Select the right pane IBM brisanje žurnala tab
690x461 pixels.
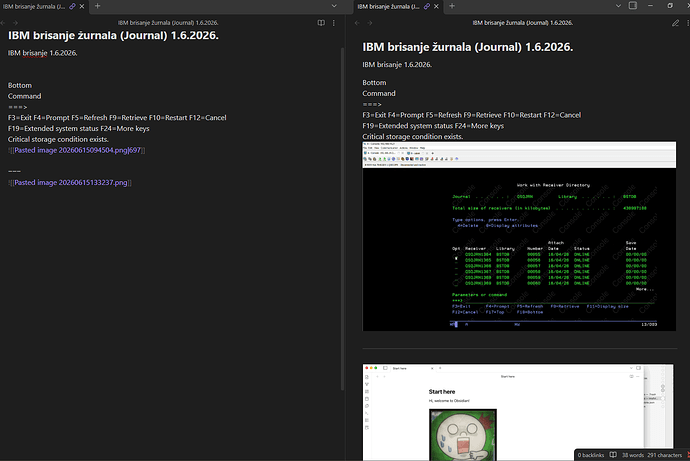click(388, 7)
